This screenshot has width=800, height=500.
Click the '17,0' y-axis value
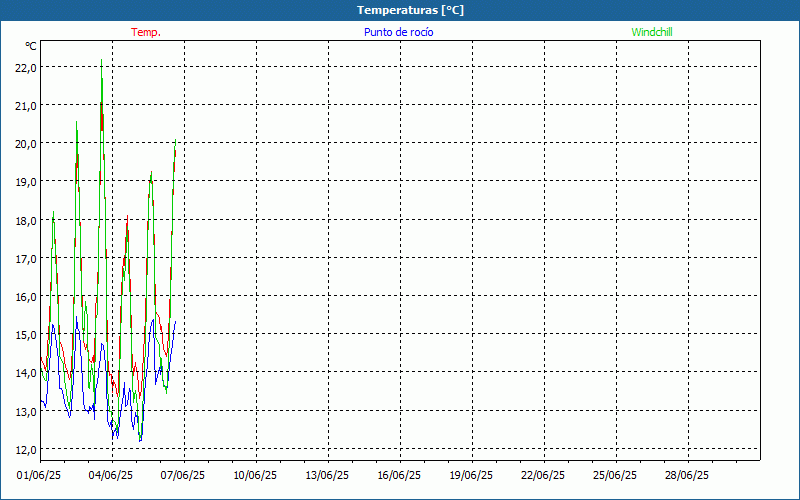tap(26, 259)
